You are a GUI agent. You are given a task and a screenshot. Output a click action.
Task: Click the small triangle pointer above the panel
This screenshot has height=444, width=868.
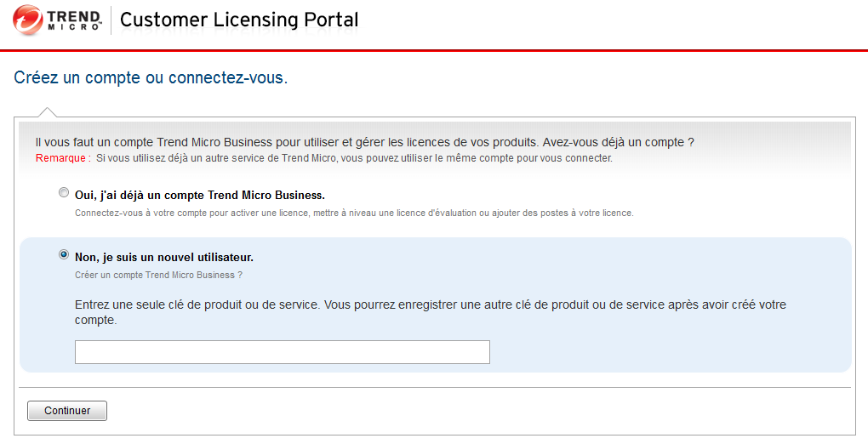click(49, 112)
